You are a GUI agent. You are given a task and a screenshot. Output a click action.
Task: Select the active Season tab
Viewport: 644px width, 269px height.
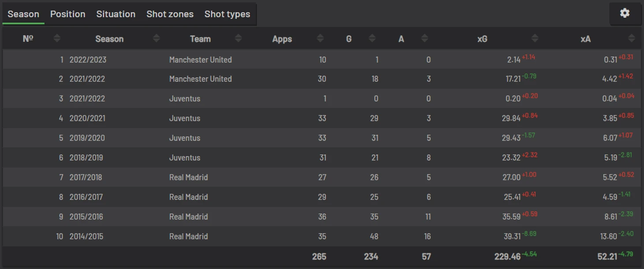point(23,14)
